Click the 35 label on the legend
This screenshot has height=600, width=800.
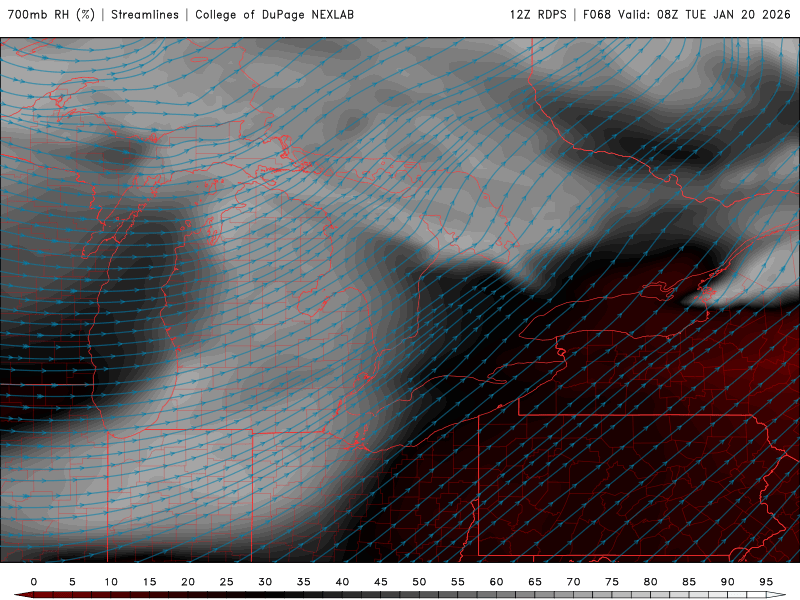(304, 582)
